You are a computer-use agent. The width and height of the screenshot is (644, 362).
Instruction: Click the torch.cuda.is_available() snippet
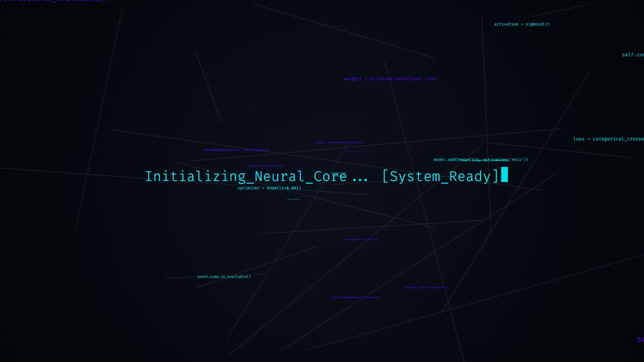[224, 277]
